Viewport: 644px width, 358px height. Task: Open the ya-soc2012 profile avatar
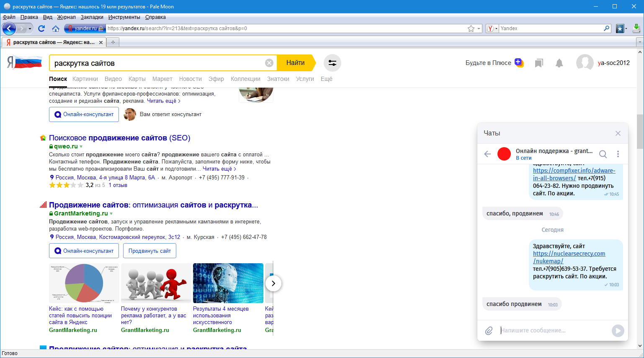pyautogui.click(x=585, y=63)
